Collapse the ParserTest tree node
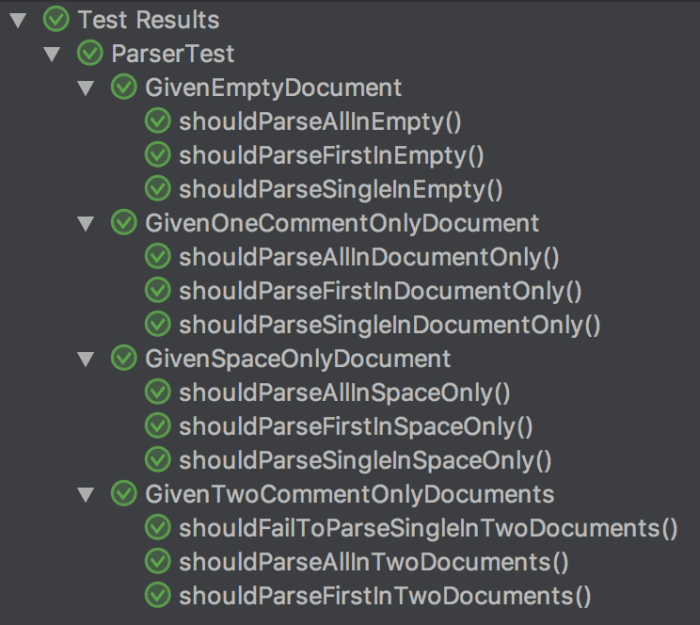Screen dimensions: 700x625 coord(52,54)
